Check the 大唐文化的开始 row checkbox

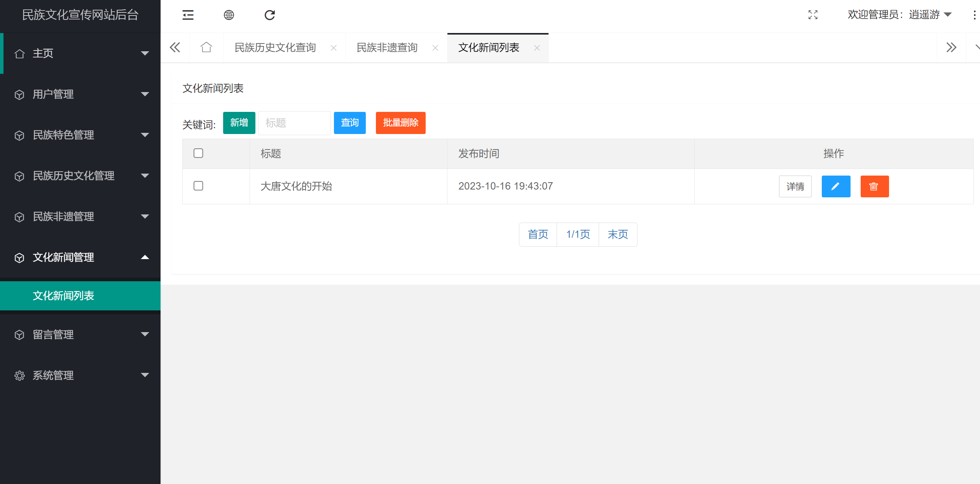click(x=198, y=186)
